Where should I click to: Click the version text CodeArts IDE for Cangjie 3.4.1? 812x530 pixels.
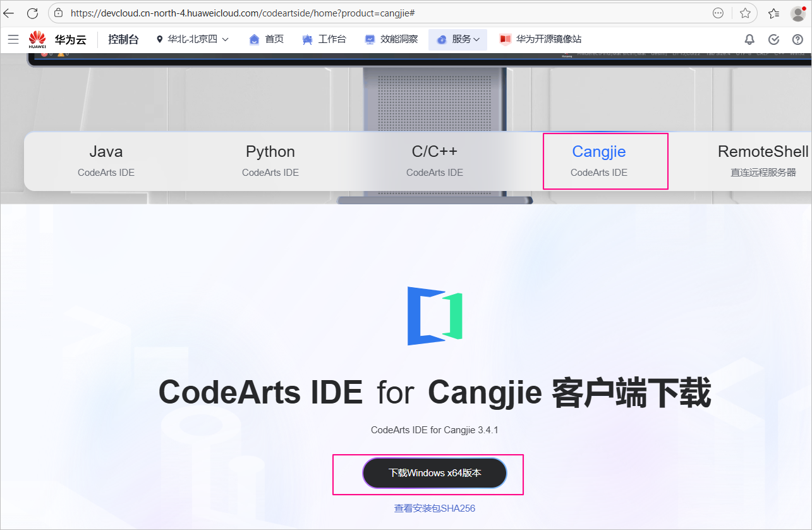(435, 430)
